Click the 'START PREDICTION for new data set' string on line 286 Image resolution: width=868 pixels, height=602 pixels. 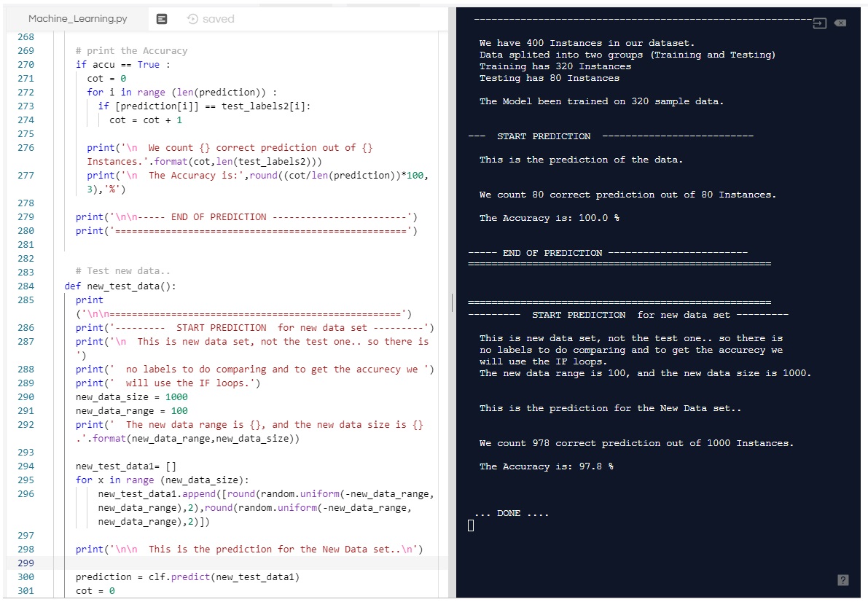point(272,328)
